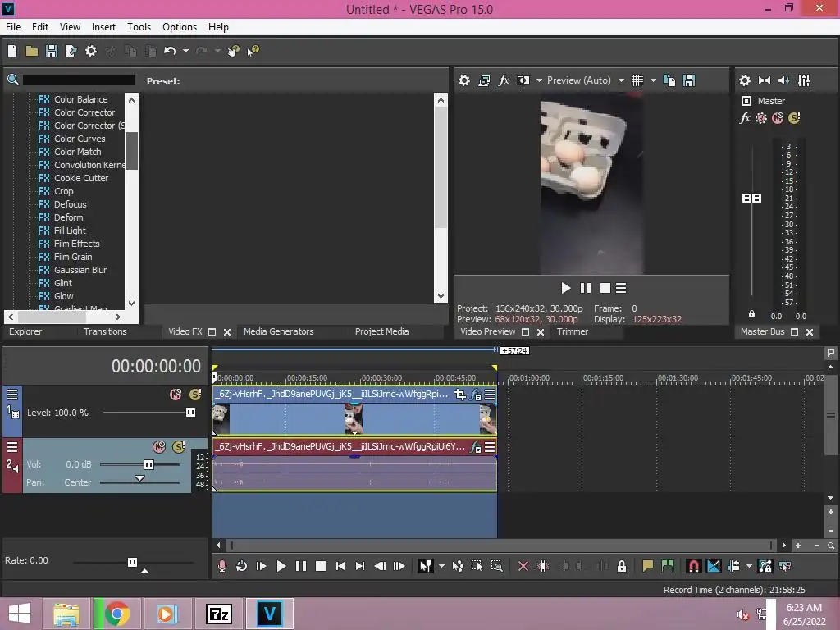
Task: Select the Cookie Cutter effect
Action: coord(81,178)
